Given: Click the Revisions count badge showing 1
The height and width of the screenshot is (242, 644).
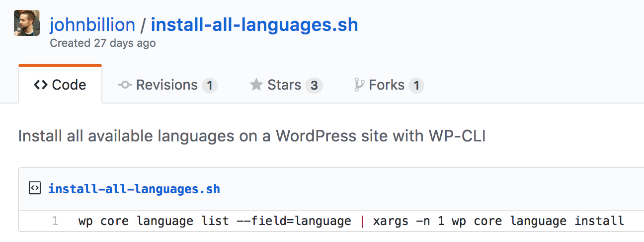Looking at the screenshot, I should pyautogui.click(x=210, y=86).
